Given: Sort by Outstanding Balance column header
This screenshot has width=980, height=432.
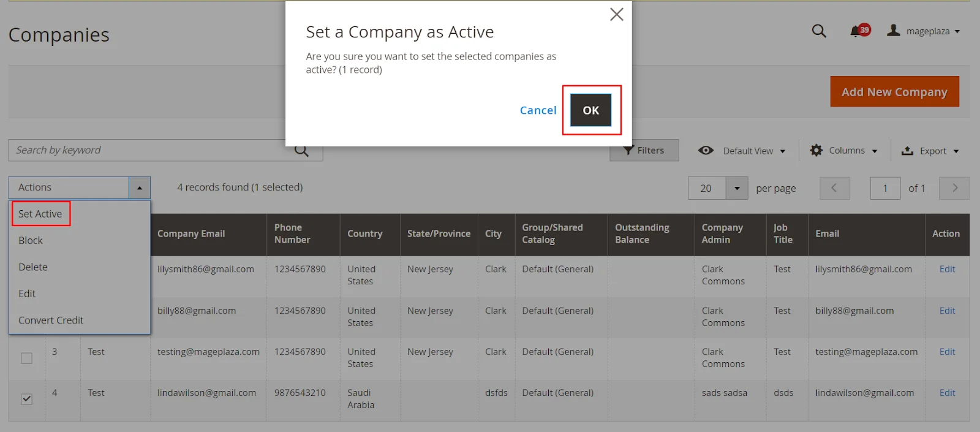Looking at the screenshot, I should click(x=651, y=234).
